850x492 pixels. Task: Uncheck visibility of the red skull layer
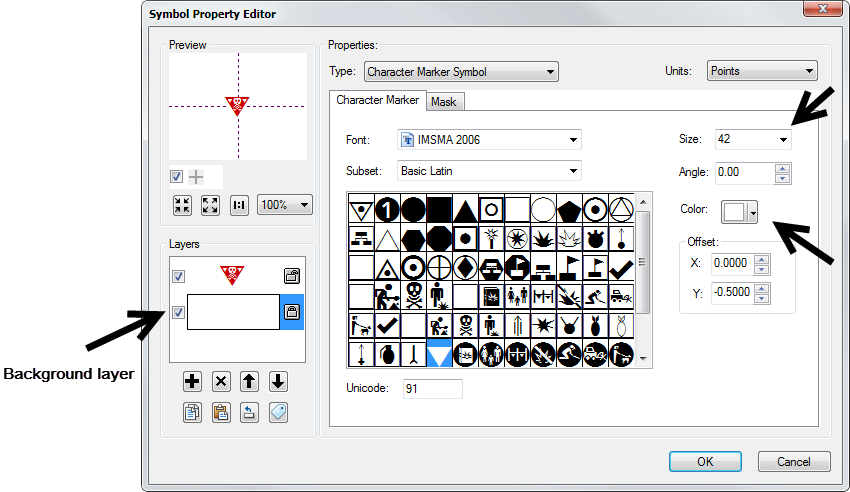179,276
